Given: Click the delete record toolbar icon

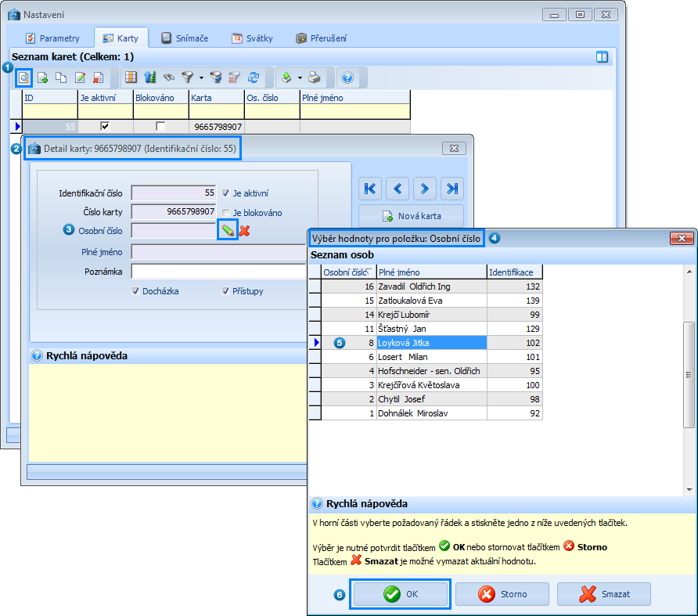Looking at the screenshot, I should pos(99,78).
